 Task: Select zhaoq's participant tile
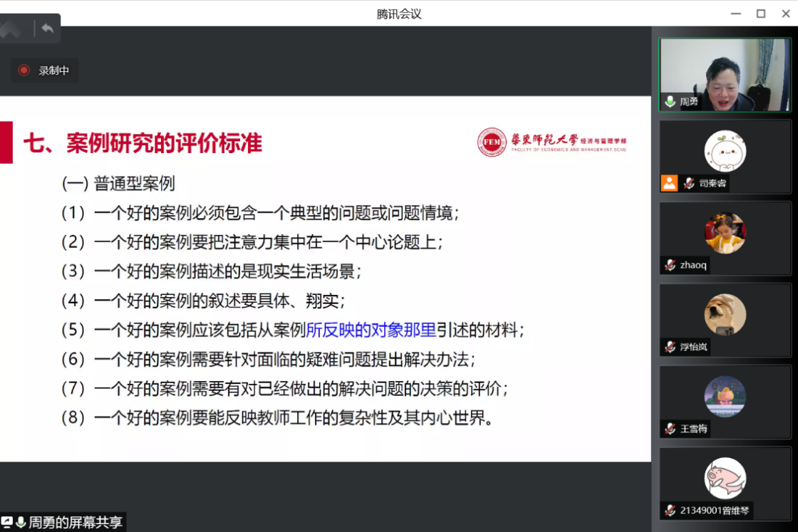pos(725,238)
